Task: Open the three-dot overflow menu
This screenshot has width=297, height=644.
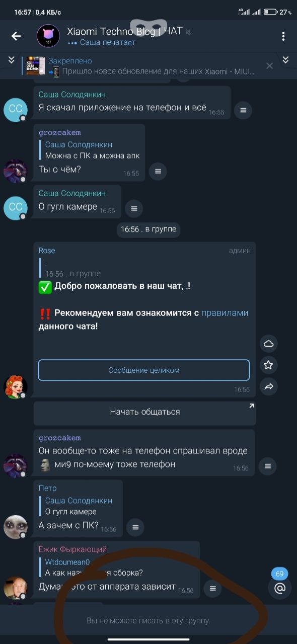Action: point(283,36)
